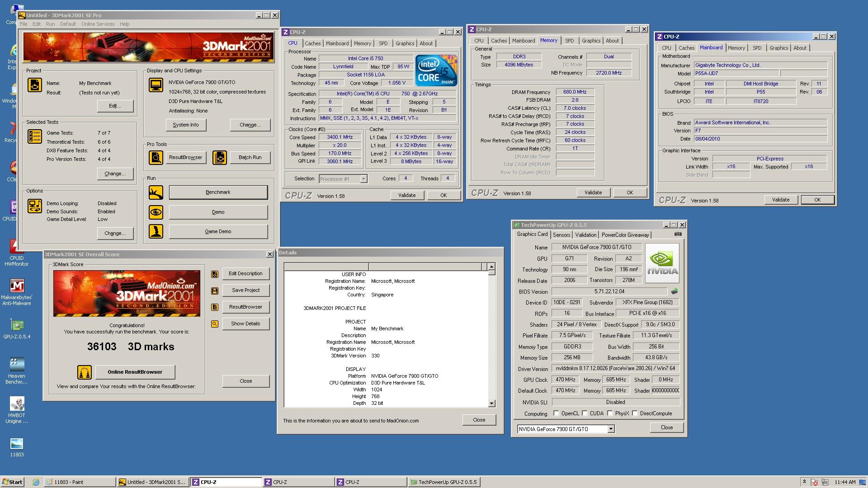Viewport: 868px width, 488px height.
Task: Open the CPUID HWMonitor desktop icon
Action: pyautogui.click(x=17, y=253)
